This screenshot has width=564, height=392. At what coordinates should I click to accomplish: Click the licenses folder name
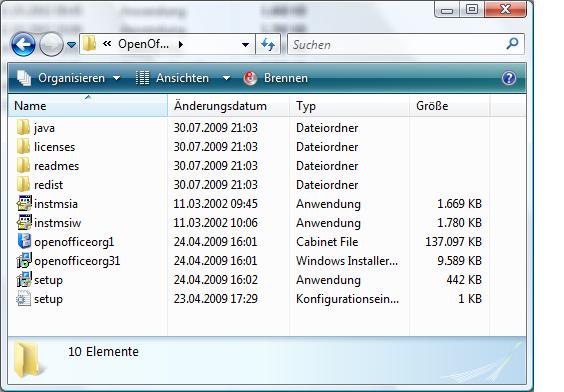(55, 147)
